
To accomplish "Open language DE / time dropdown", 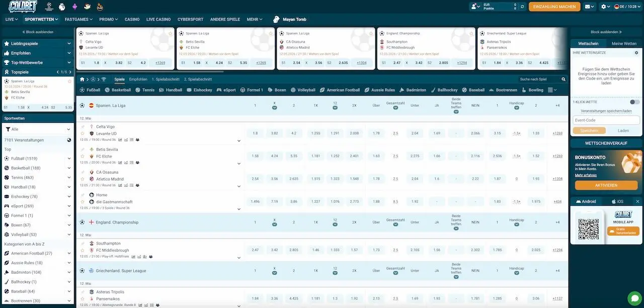I will coord(627,7).
